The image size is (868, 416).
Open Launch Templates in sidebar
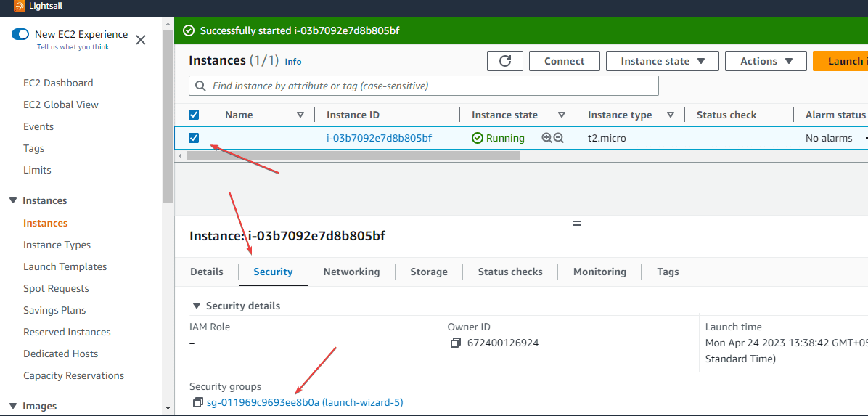click(x=65, y=266)
